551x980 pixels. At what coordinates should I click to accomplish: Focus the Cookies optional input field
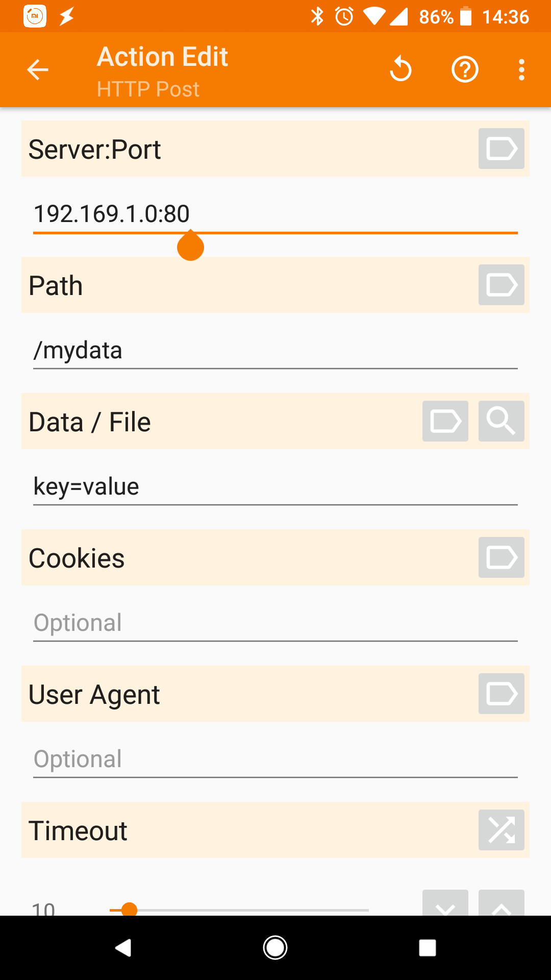(275, 623)
